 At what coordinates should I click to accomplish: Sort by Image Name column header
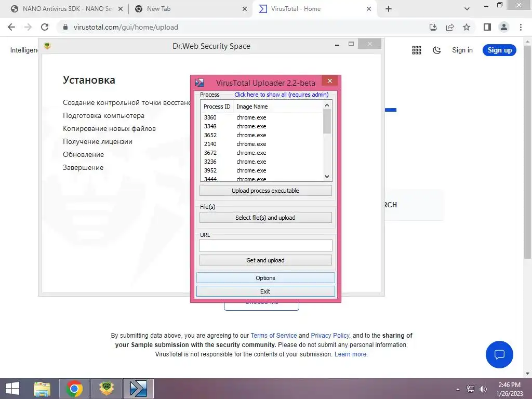(x=252, y=107)
